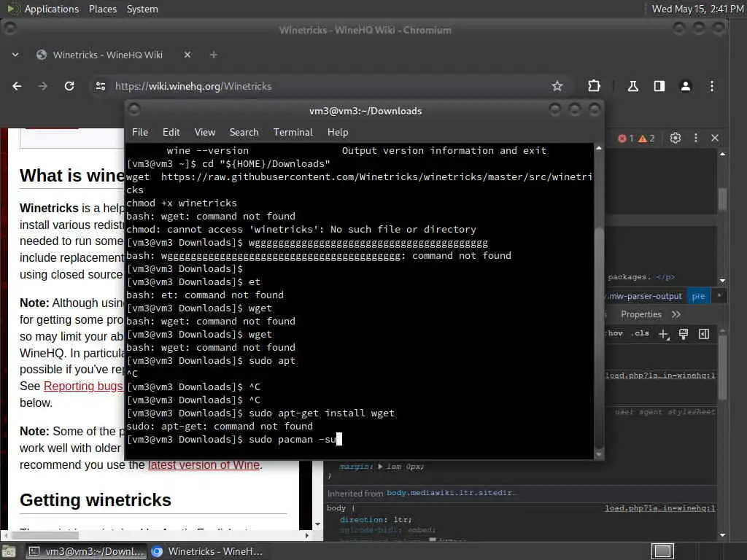Open the Applications menu in top panel
Viewport: 747px width, 560px height.
52,9
